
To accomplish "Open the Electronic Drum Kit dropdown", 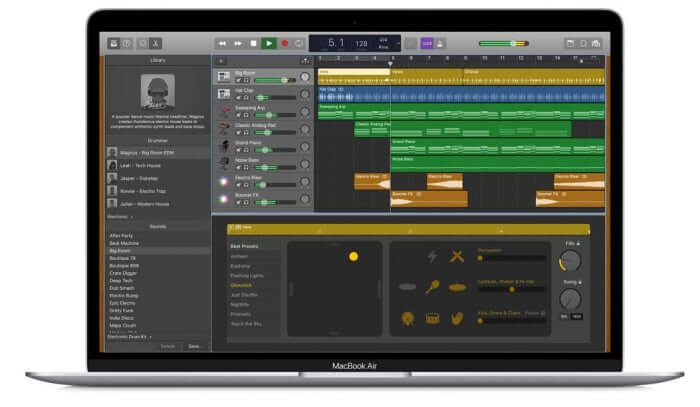I will [129, 337].
